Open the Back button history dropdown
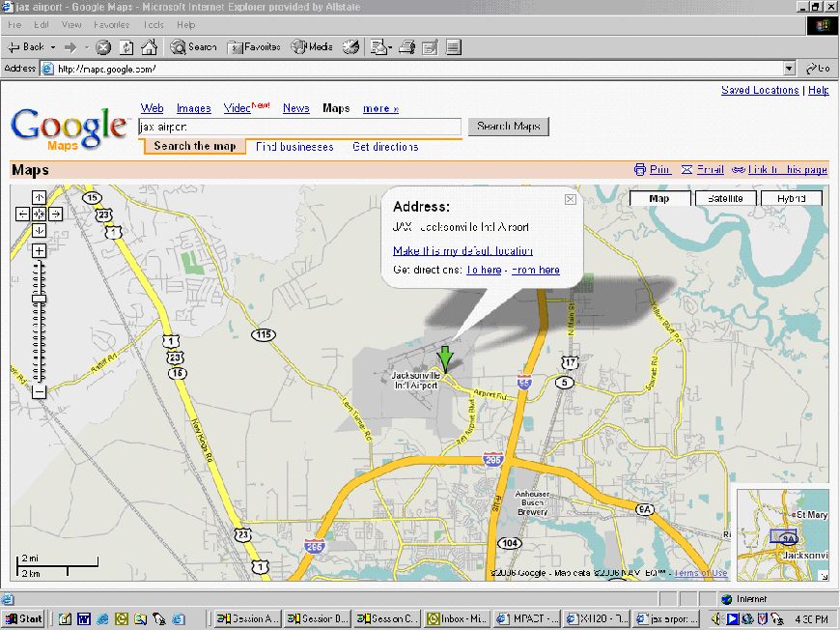The width and height of the screenshot is (840, 630). [53, 47]
